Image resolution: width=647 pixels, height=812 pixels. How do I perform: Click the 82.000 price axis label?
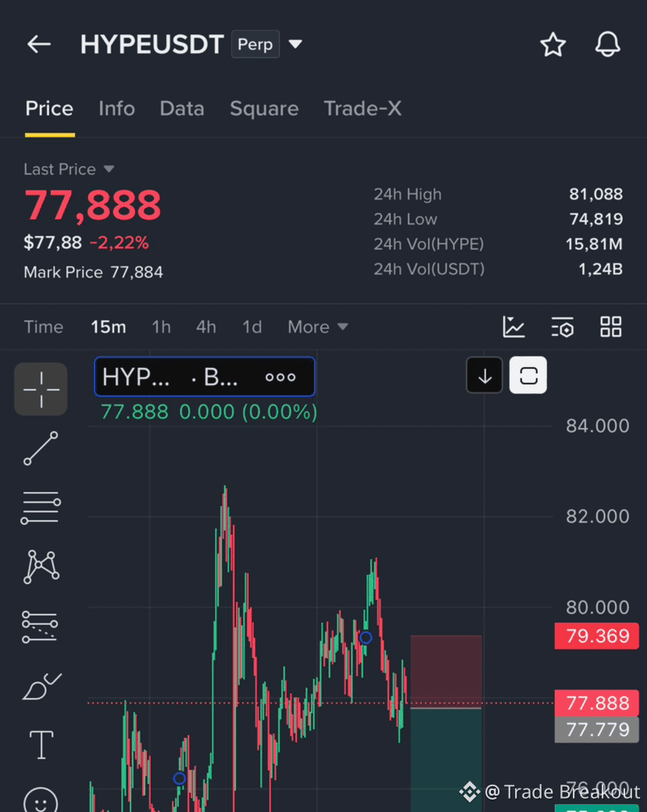pos(597,517)
